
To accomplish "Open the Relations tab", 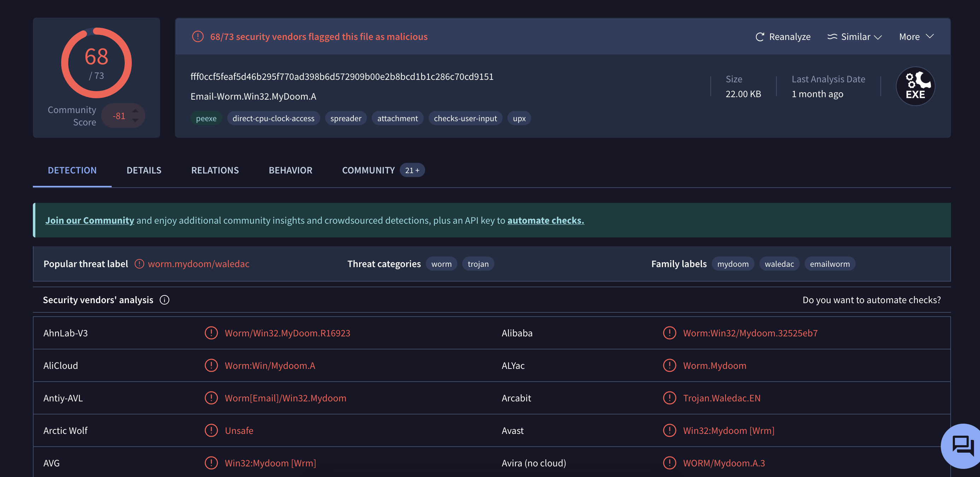I will pos(215,170).
